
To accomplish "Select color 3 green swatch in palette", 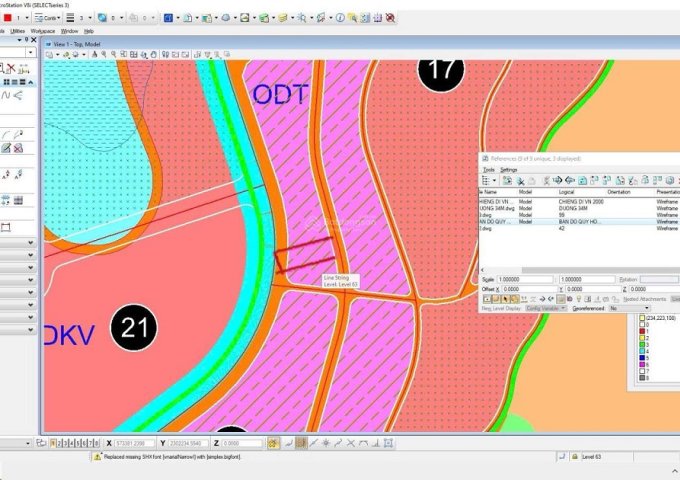I will point(642,345).
